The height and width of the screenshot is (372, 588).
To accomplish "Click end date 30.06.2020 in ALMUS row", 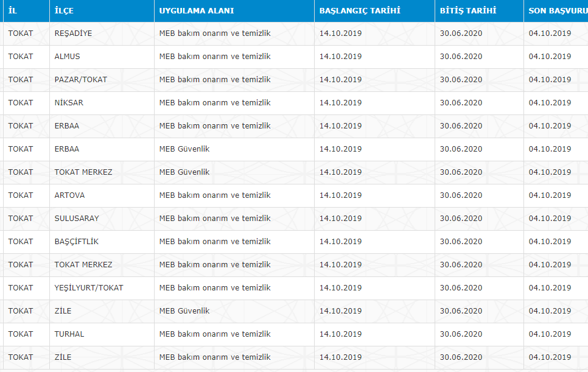I will point(461,57).
